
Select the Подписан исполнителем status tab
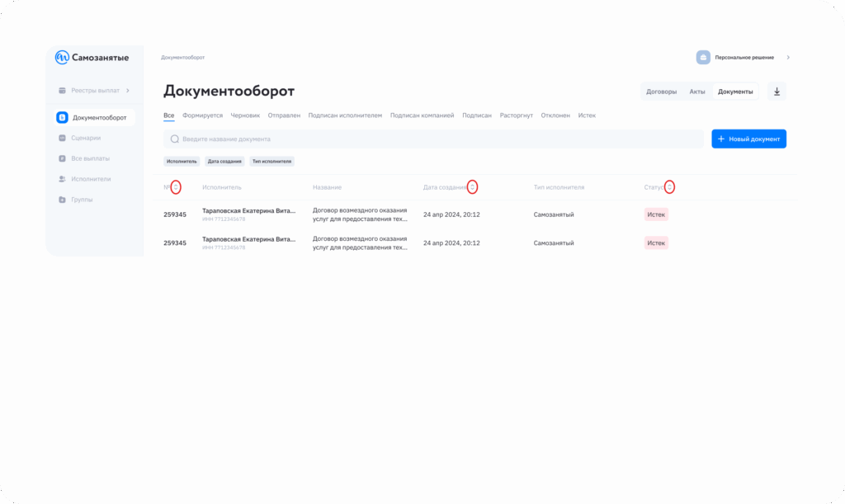pos(345,115)
